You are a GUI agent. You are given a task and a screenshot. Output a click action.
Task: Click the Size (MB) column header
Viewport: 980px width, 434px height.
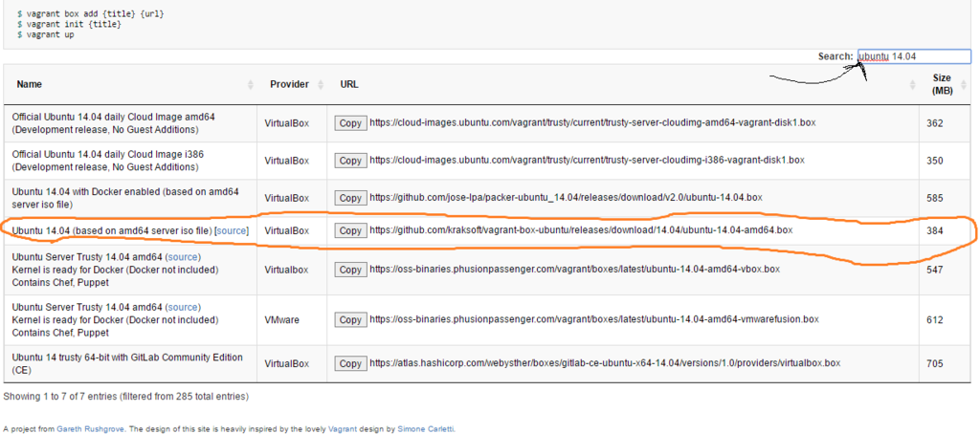(945, 84)
